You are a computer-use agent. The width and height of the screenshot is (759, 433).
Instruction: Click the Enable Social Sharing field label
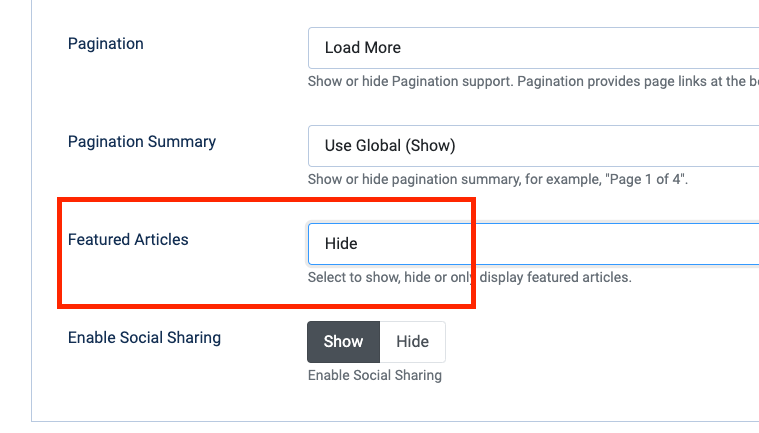point(144,338)
